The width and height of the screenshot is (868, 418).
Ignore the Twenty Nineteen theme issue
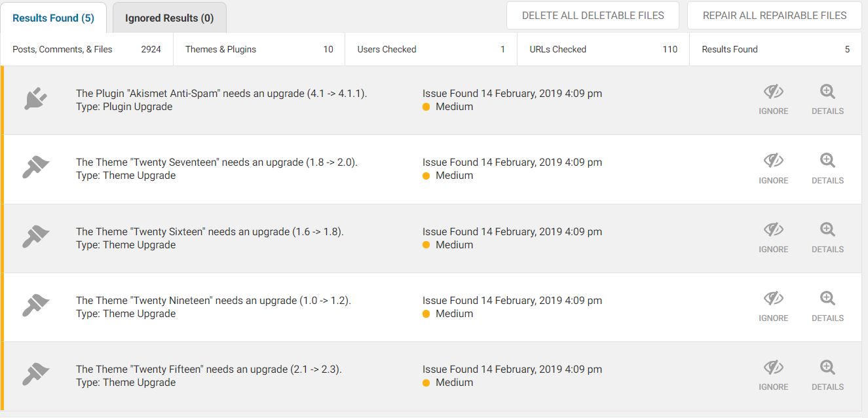(773, 307)
